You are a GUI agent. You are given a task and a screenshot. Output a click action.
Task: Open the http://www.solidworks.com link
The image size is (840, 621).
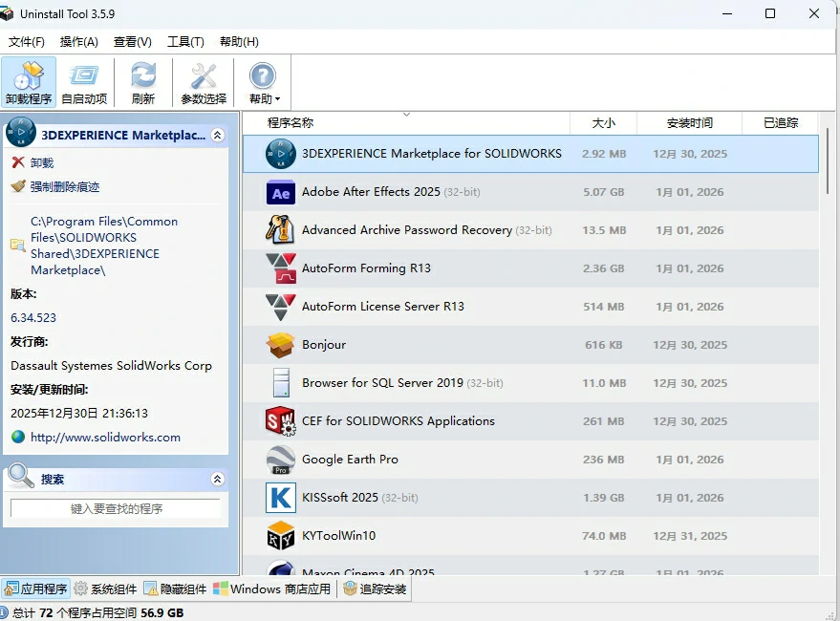coord(105,438)
